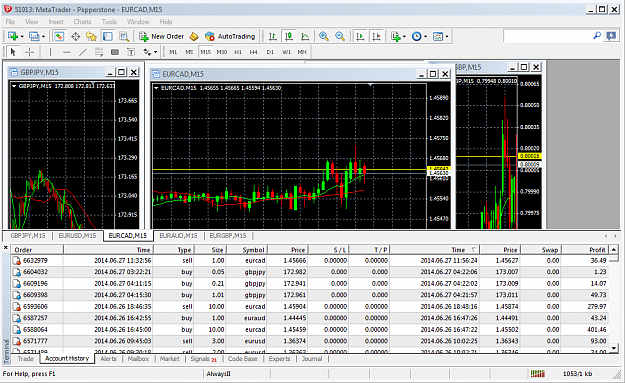
Task: Open the Trade terminal tab
Action: [26, 359]
